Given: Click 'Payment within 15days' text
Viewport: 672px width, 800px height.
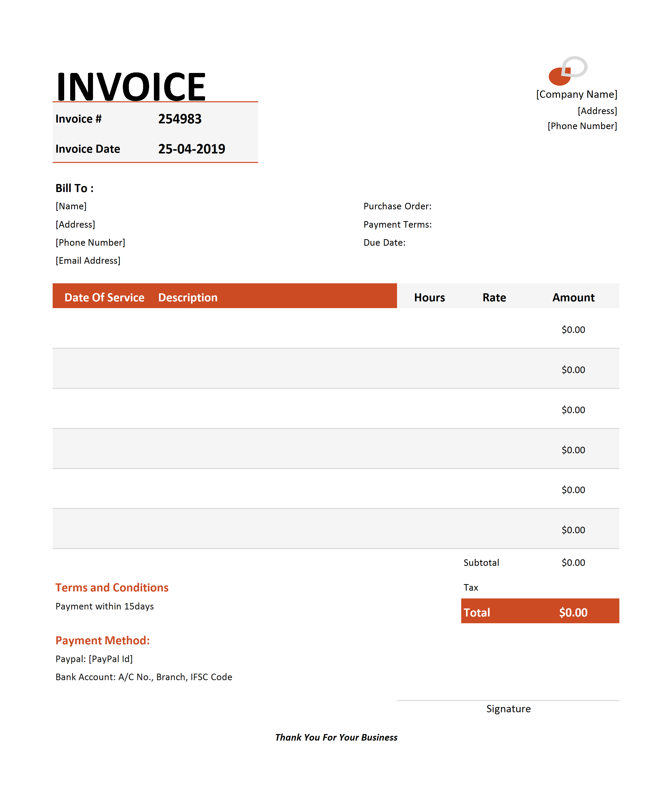Looking at the screenshot, I should [105, 606].
